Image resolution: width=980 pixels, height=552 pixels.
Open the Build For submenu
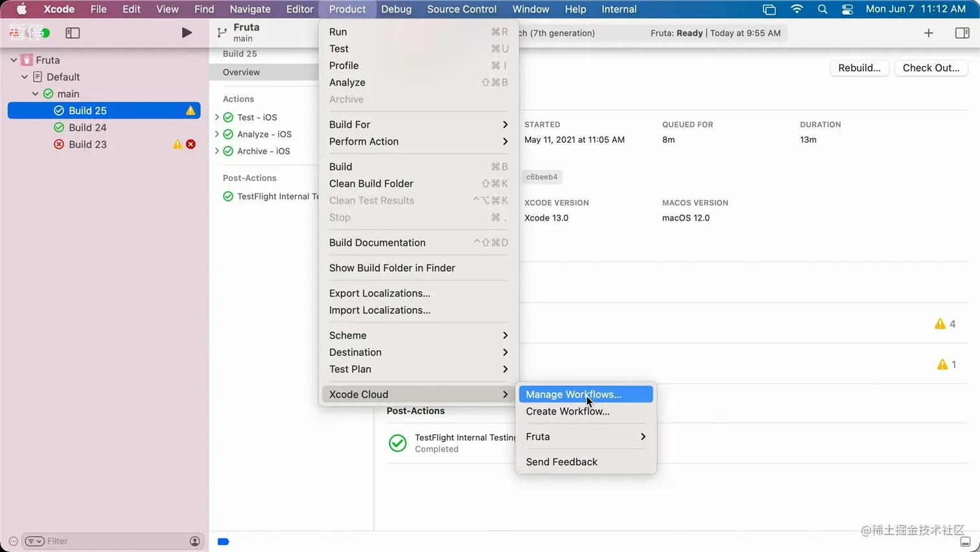coord(419,125)
